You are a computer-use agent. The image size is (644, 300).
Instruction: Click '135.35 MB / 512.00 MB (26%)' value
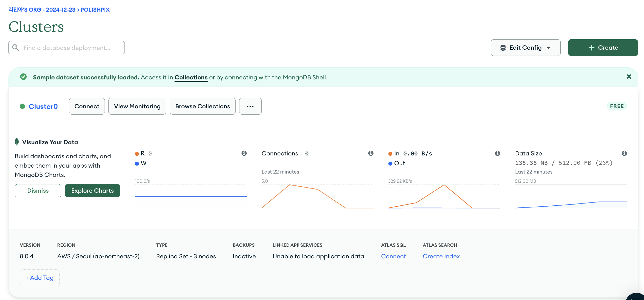tap(564, 163)
